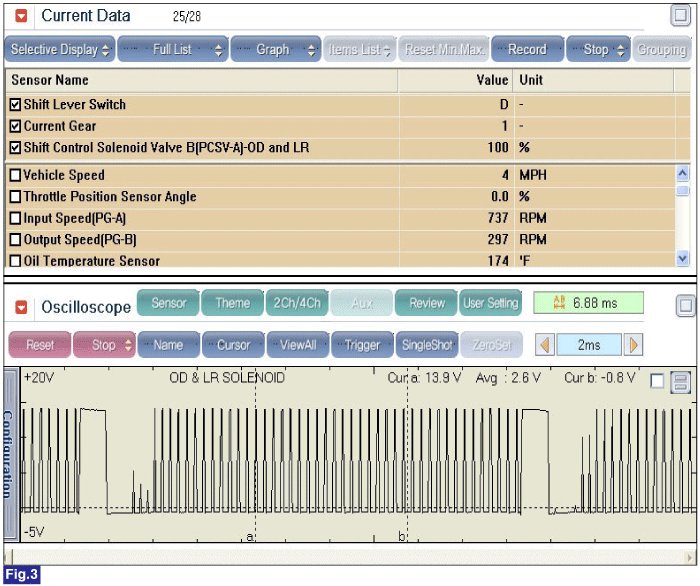Image resolution: width=700 pixels, height=586 pixels.
Task: Click the sensor list scrollbar down arrow
Action: [x=682, y=258]
